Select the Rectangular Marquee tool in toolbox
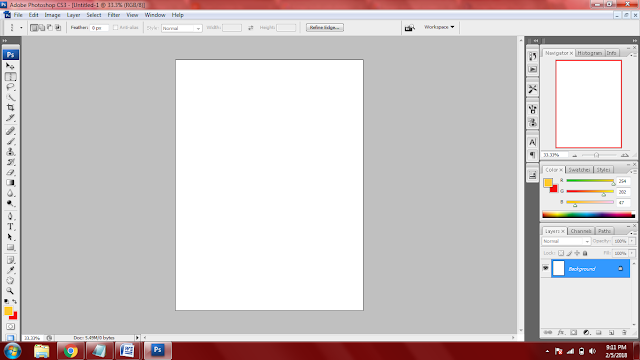This screenshot has width=640, height=360. pyautogui.click(x=10, y=77)
